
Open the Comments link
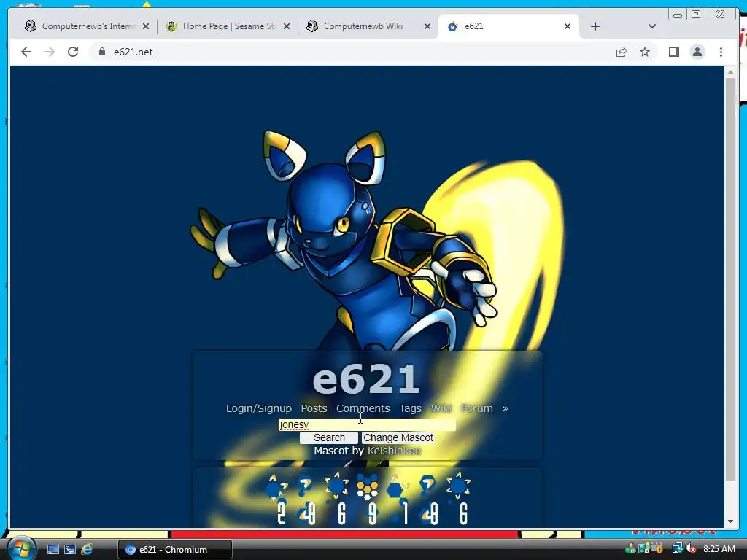[x=363, y=408]
